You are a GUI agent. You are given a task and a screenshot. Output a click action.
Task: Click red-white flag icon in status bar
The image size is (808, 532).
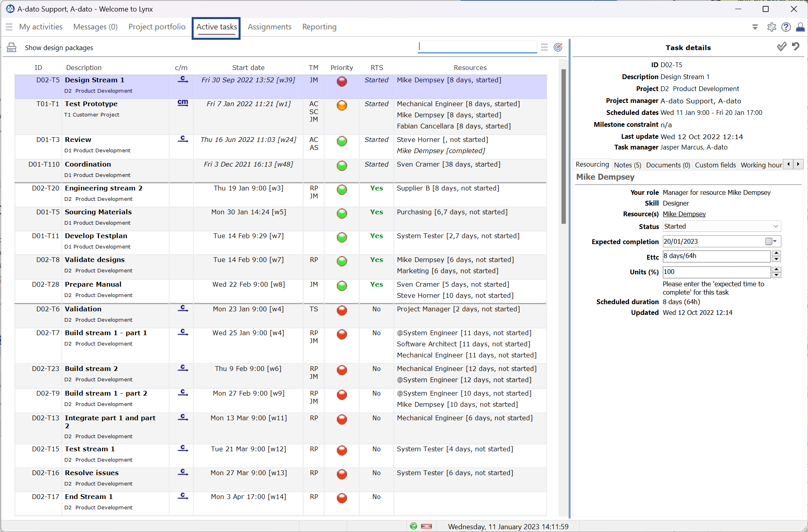426,526
